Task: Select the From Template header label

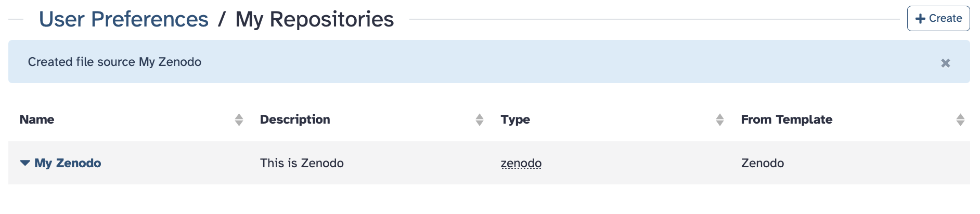Action: [x=786, y=119]
